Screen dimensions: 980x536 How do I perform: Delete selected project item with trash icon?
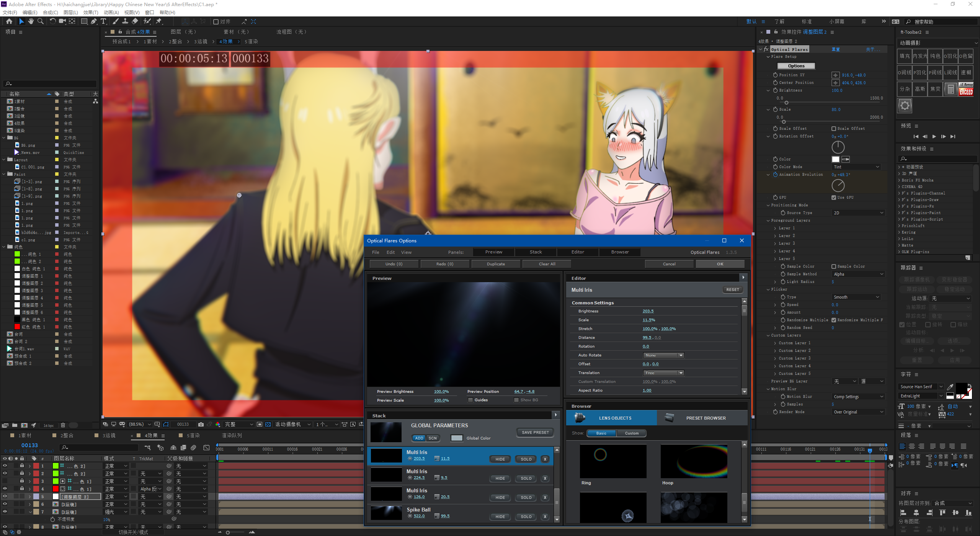click(x=63, y=425)
